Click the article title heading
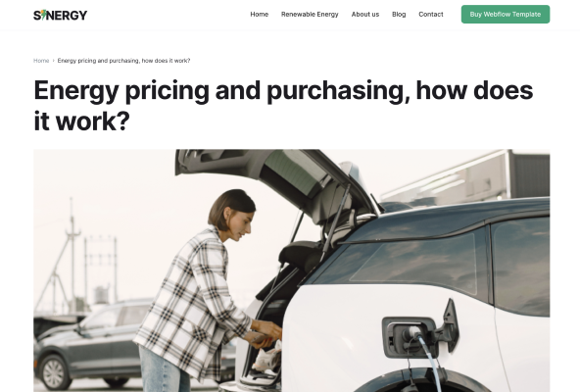580x392 pixels. point(283,106)
